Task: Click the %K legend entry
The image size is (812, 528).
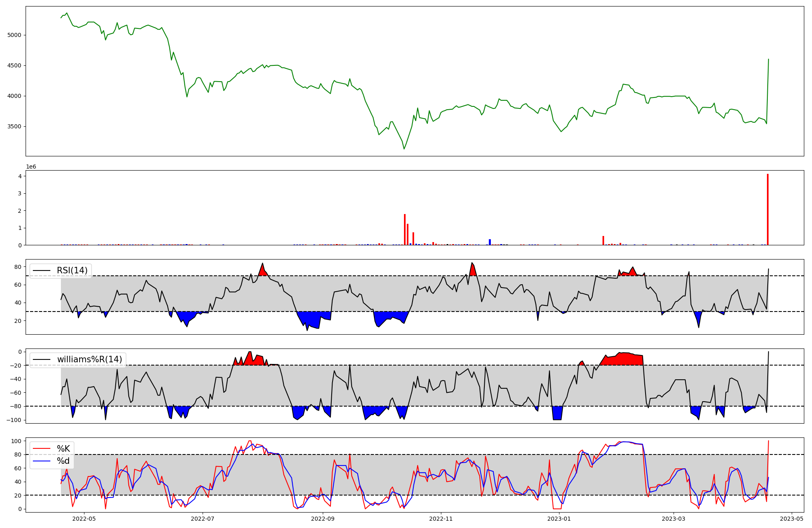Action: (x=63, y=449)
